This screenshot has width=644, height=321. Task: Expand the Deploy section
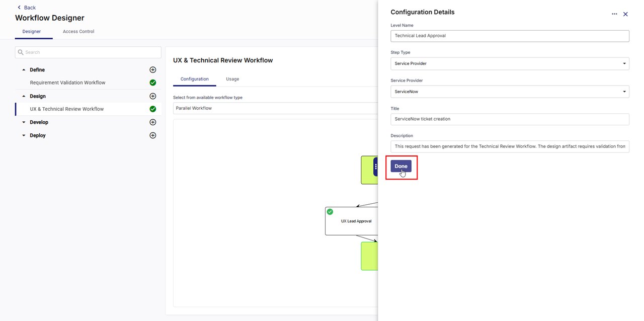pos(24,135)
